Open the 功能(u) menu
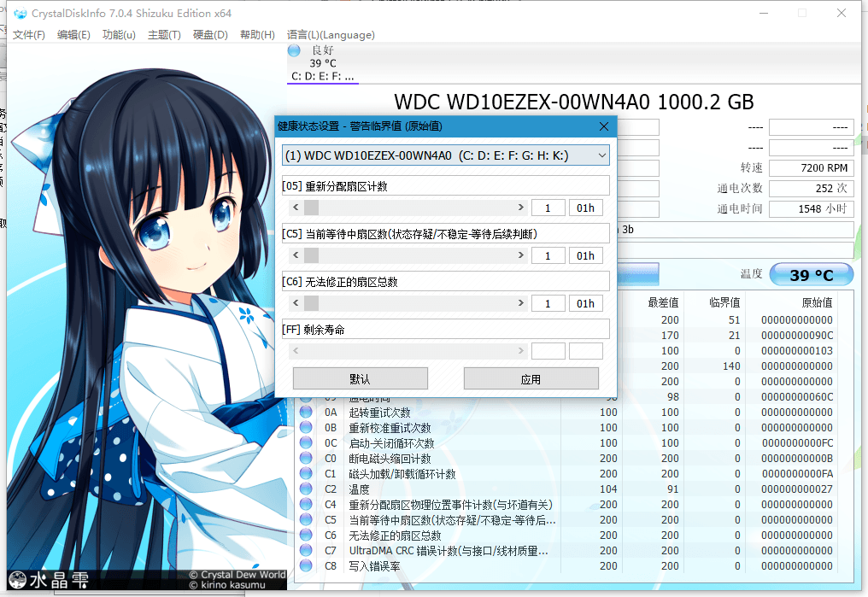 pyautogui.click(x=119, y=35)
